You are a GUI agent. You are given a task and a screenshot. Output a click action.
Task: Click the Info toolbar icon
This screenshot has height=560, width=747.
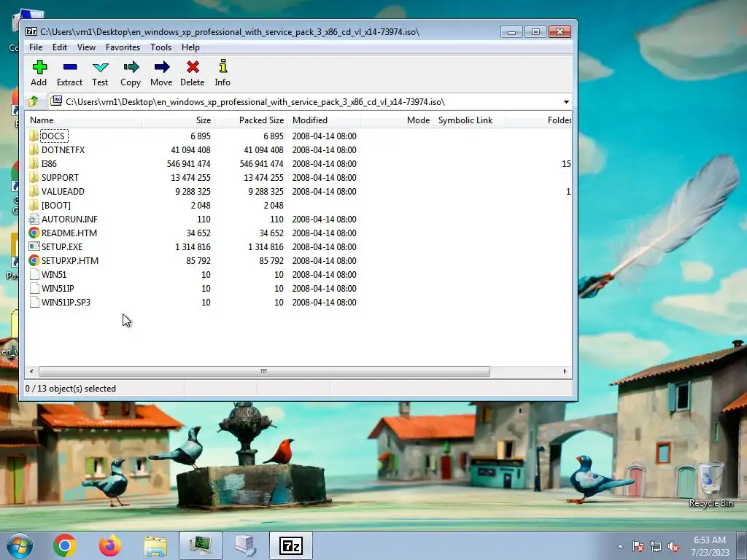222,66
